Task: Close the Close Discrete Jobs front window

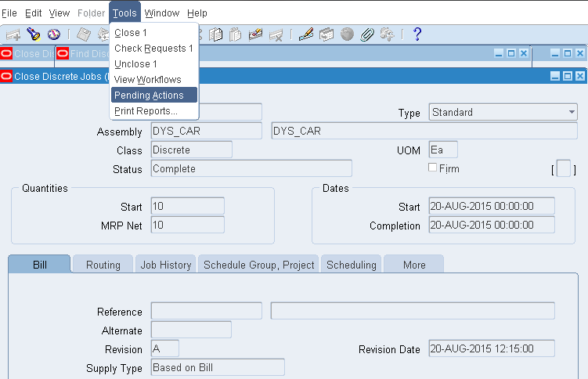Action: (580, 76)
